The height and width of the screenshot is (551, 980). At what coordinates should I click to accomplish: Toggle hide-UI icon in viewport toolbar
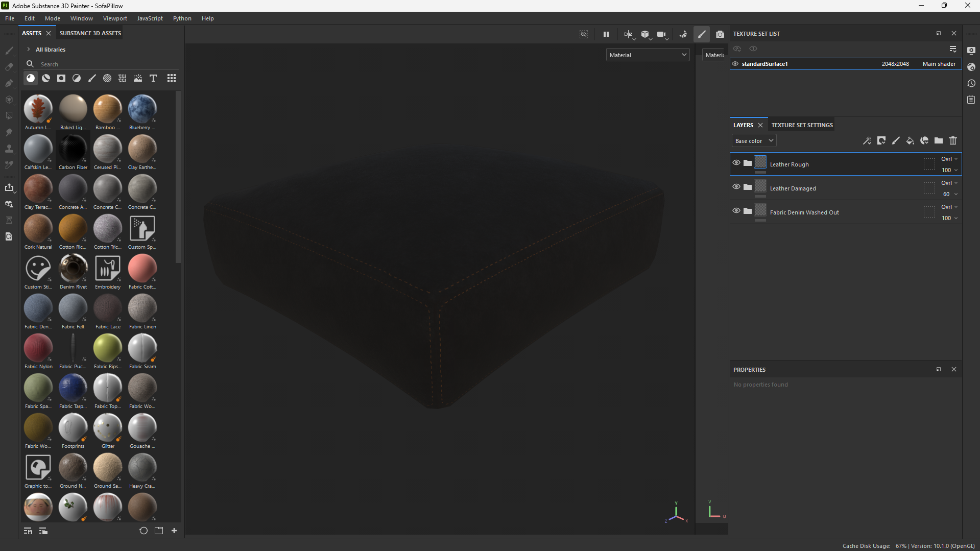[584, 34]
